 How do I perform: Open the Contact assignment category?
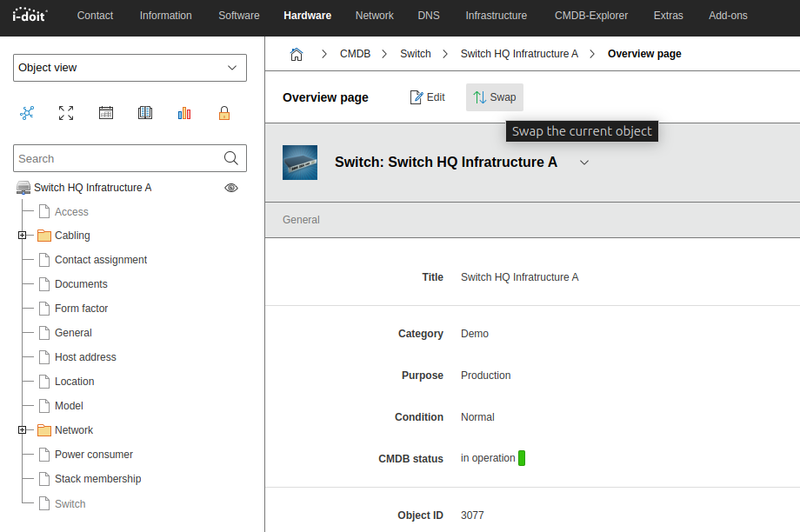(x=101, y=260)
